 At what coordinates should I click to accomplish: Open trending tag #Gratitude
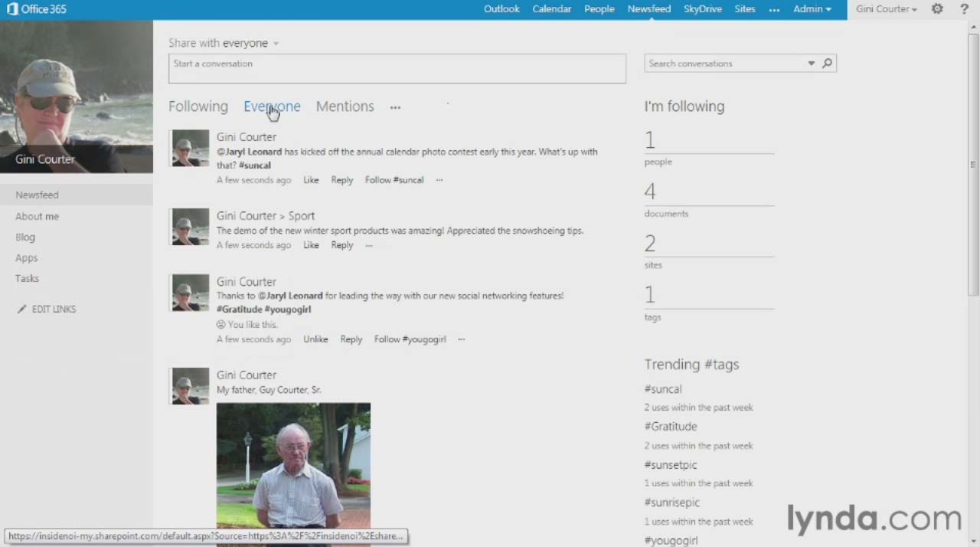tap(671, 427)
